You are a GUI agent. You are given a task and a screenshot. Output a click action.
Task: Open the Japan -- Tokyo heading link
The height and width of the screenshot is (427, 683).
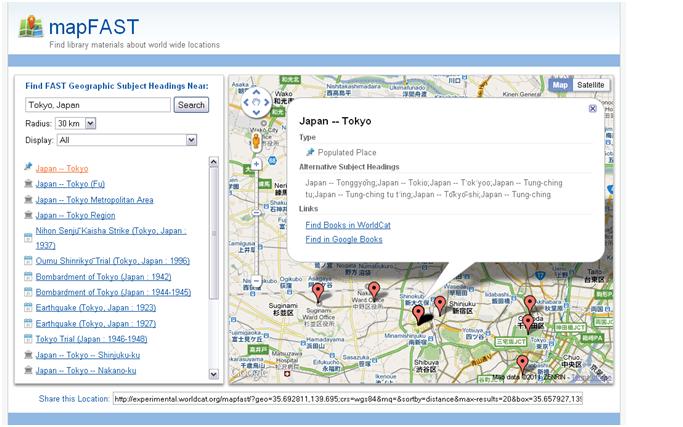pyautogui.click(x=62, y=169)
